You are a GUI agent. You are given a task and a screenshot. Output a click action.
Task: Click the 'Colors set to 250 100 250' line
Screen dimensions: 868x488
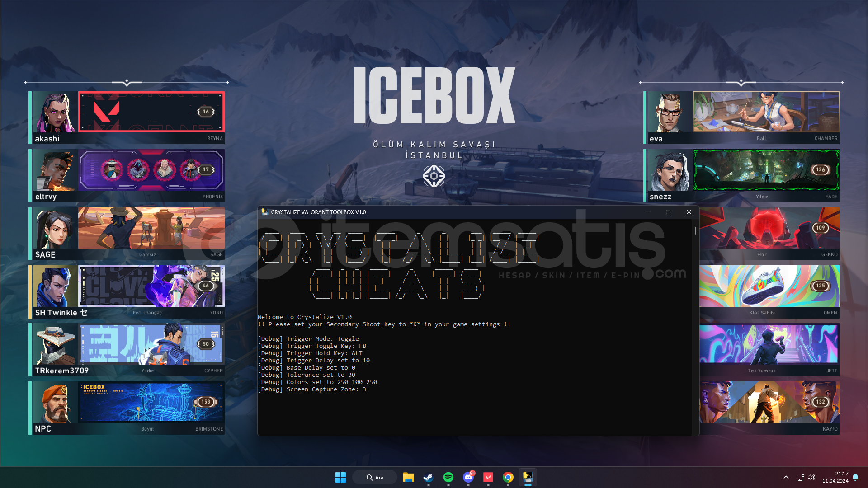(317, 382)
